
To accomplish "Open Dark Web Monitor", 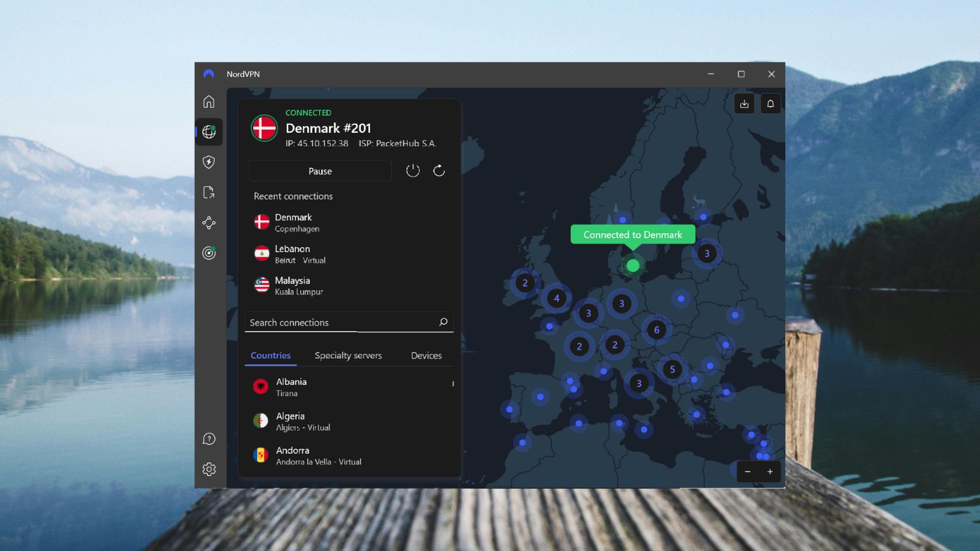I will click(209, 253).
